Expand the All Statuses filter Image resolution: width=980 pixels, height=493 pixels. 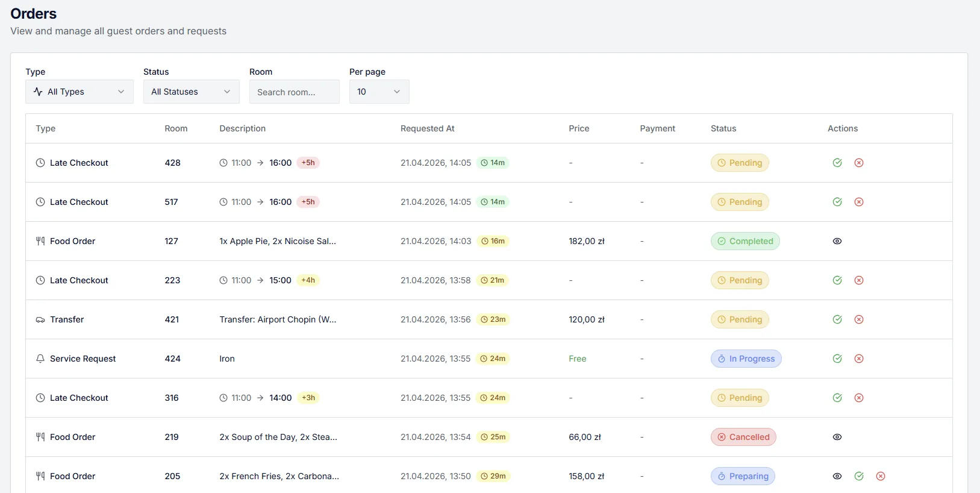pyautogui.click(x=192, y=92)
